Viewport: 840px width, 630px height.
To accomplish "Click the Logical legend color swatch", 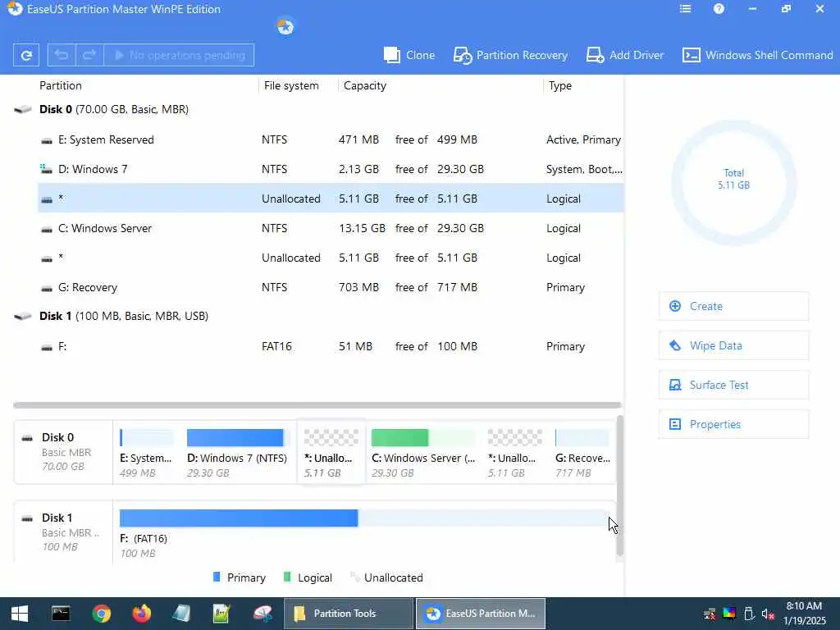I will click(287, 577).
